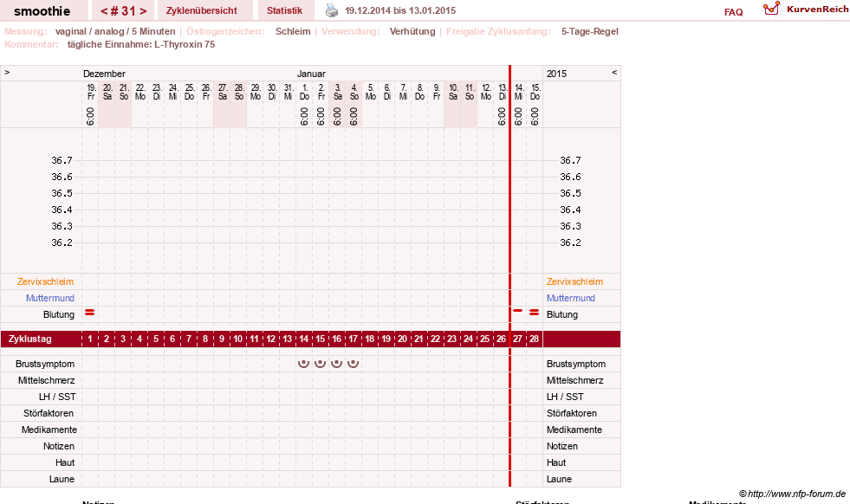Open the Zyklenübersicht tab
The height and width of the screenshot is (504, 850).
coord(202,10)
